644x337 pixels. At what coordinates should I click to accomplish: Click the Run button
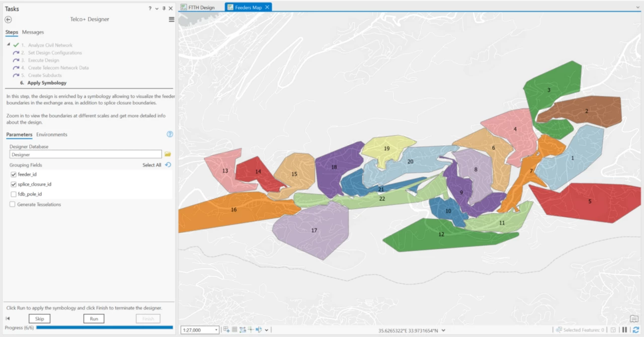click(94, 318)
